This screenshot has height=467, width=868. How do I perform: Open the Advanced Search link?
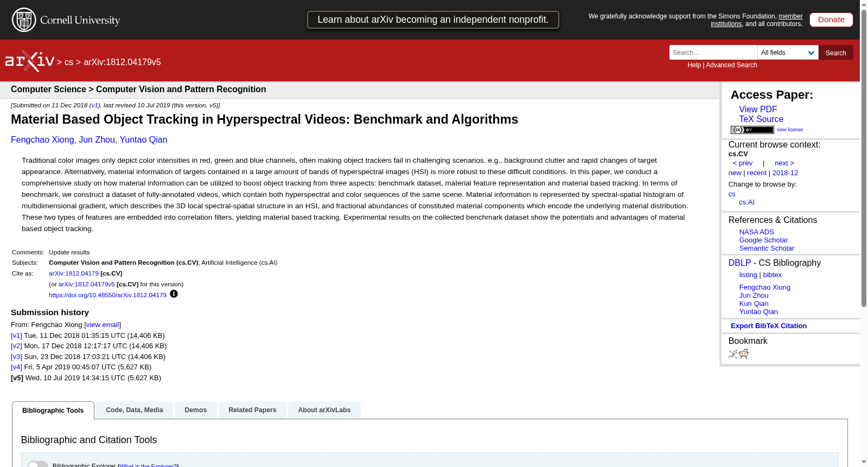click(731, 65)
